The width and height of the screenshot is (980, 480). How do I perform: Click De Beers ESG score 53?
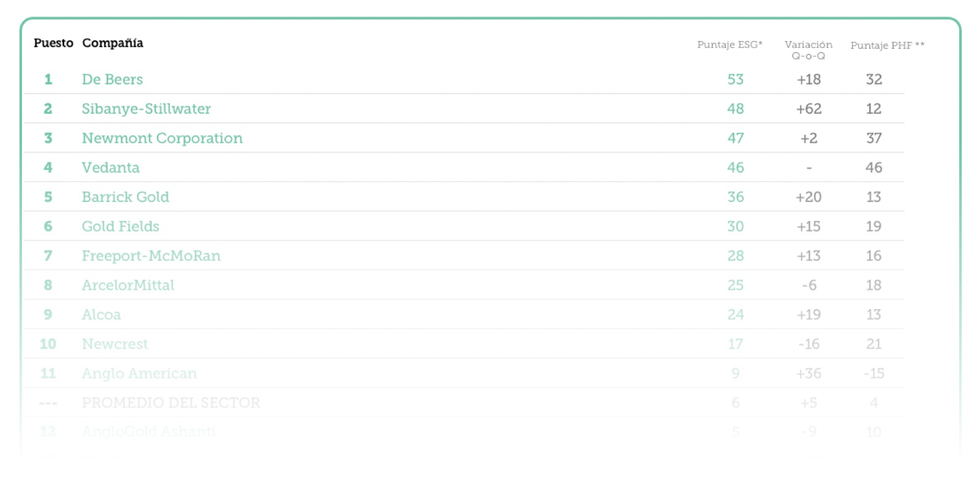[736, 80]
